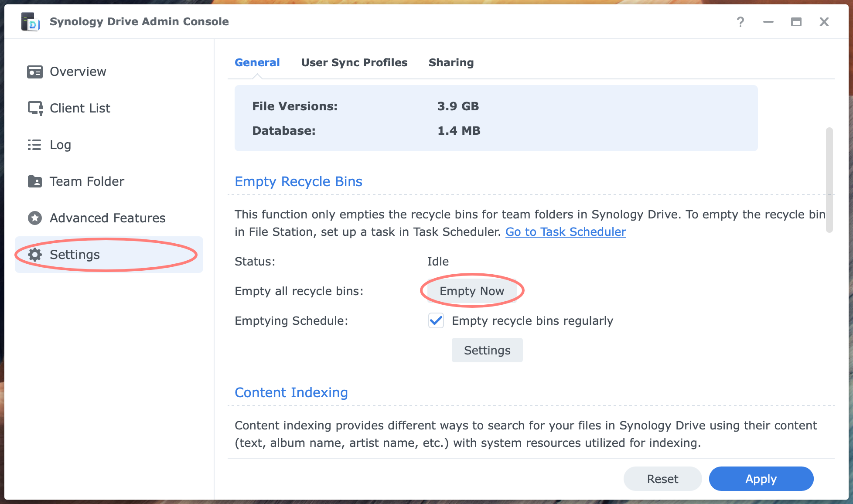Click the Empty Recycle Bins heading
The height and width of the screenshot is (504, 853).
pos(298,181)
